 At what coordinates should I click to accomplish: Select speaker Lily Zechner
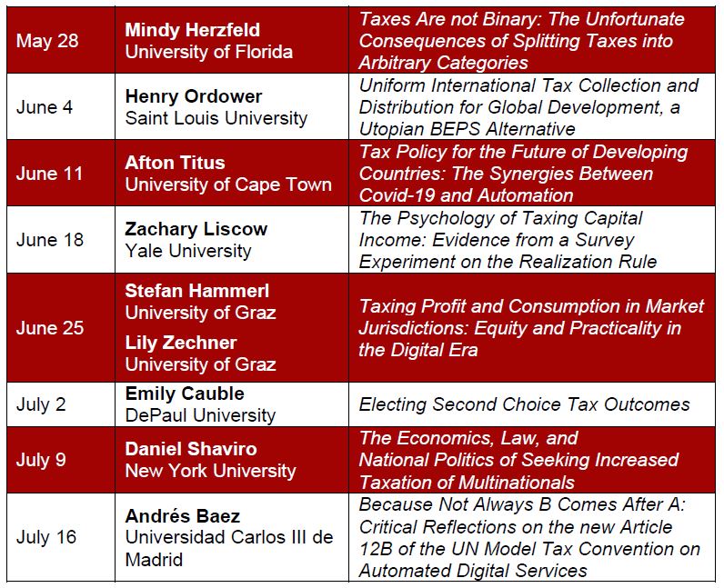point(181,343)
